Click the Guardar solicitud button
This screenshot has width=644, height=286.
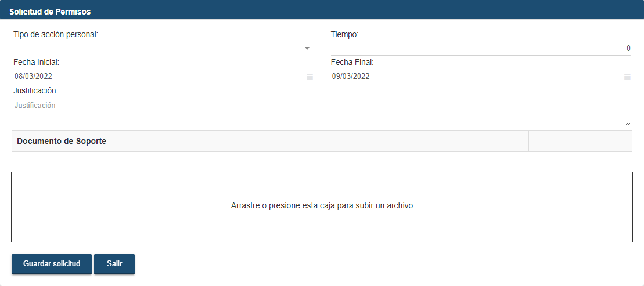pos(52,264)
